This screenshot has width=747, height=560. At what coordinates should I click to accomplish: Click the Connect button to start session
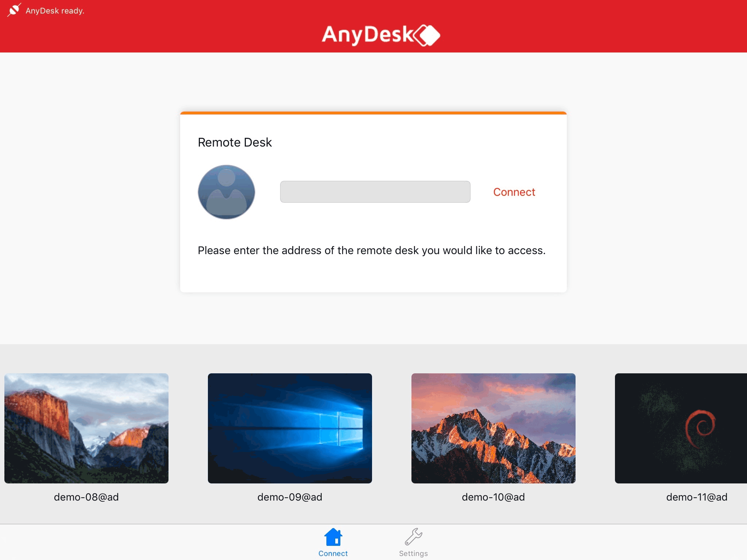(514, 192)
